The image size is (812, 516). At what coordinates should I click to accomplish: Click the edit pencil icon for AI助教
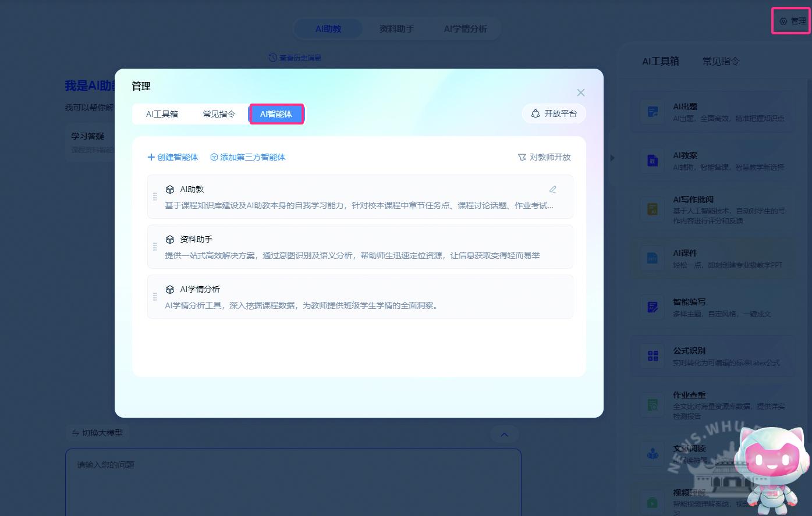click(x=552, y=189)
